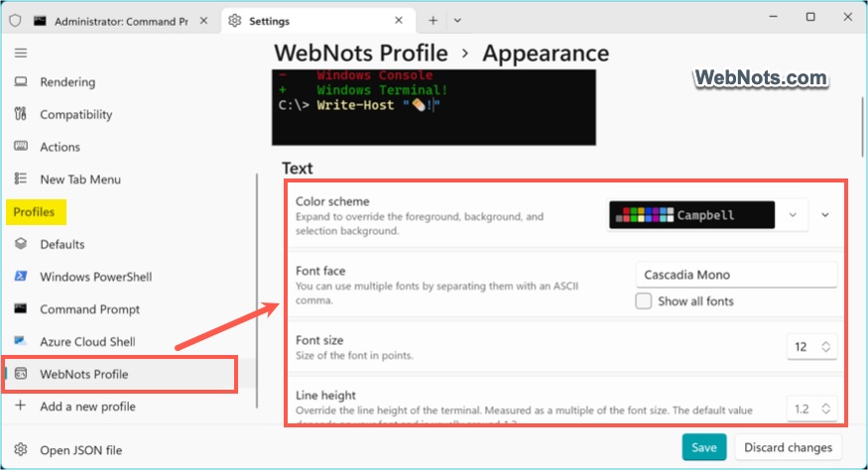Enable the Show all fonts checkbox
The width and height of the screenshot is (868, 470).
[x=643, y=301]
